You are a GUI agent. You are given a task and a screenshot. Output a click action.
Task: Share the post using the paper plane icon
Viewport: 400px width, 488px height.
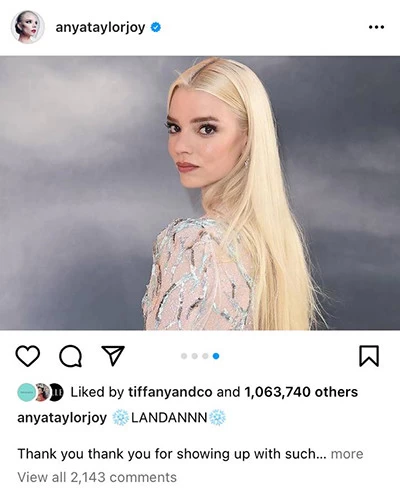[x=113, y=356]
